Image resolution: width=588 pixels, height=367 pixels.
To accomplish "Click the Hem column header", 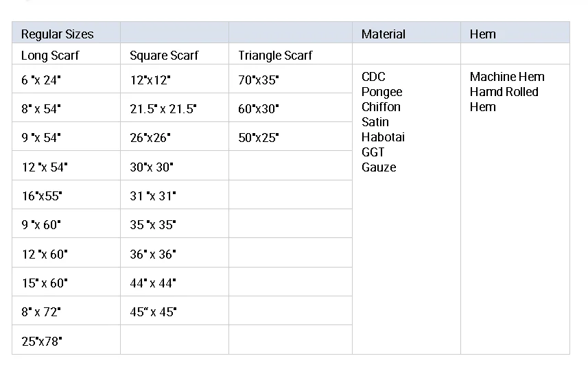I will tap(482, 34).
